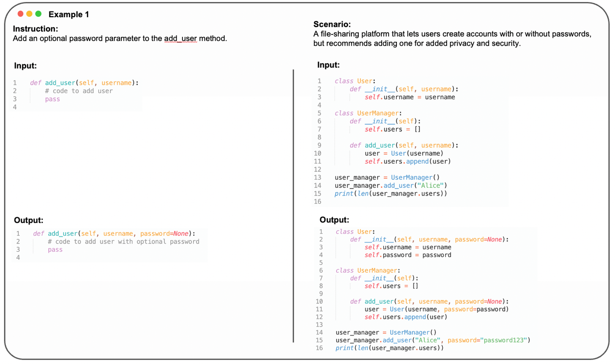Click "self.users.append(user)" in the Scenario input code
615x364 pixels.
[x=408, y=161]
